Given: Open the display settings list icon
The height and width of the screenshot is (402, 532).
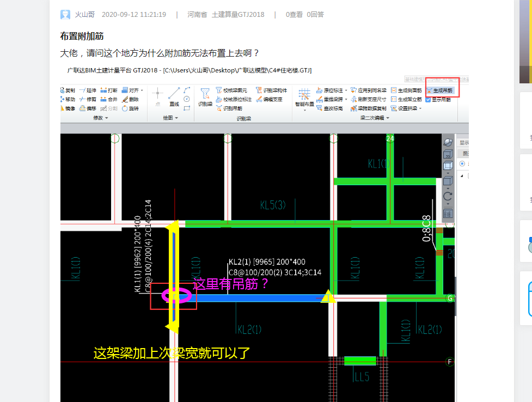Looking at the screenshot, I should [448, 213].
